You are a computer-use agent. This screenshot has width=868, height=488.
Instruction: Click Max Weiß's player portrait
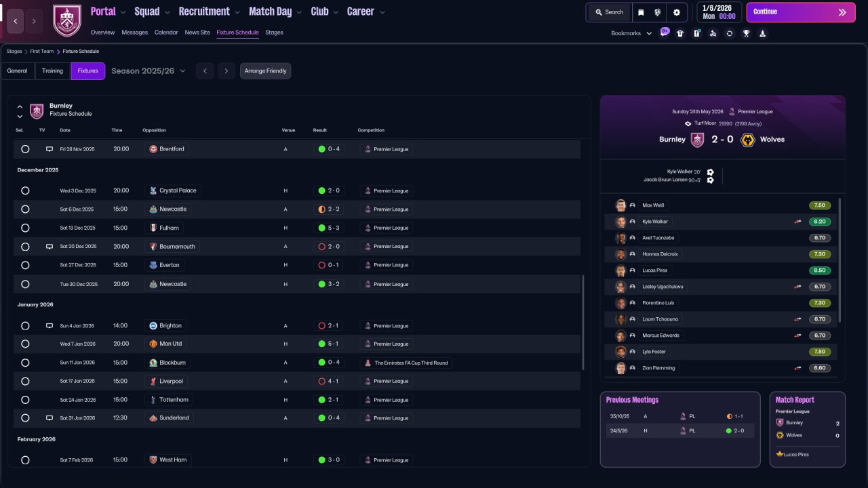click(x=620, y=205)
